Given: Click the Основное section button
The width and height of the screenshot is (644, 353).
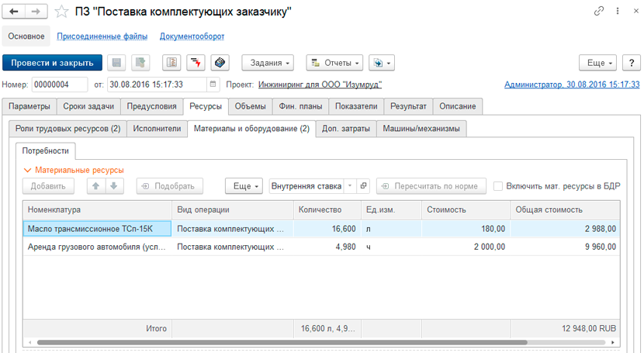Looking at the screenshot, I should coord(26,36).
